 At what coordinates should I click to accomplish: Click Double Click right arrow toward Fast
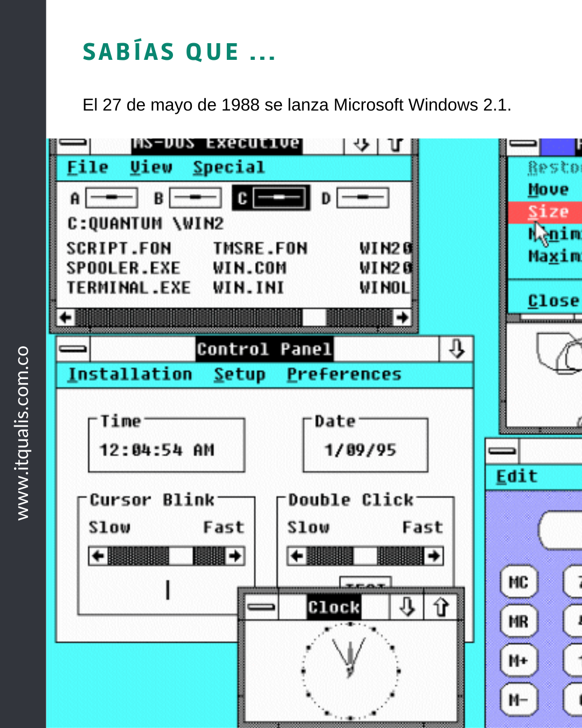[433, 555]
